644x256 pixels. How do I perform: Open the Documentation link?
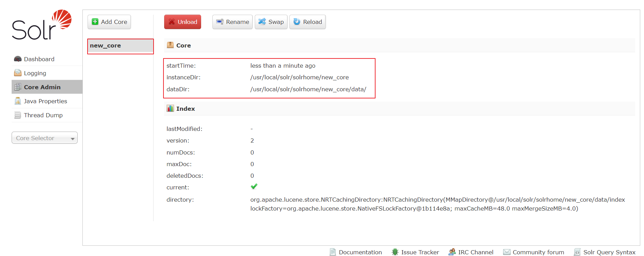(360, 252)
